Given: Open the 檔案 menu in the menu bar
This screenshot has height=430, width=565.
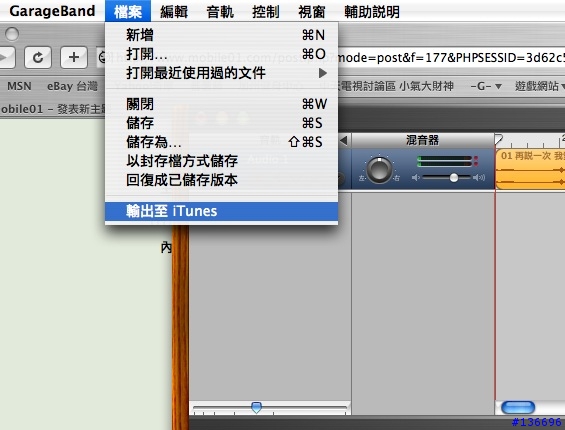Looking at the screenshot, I should click(128, 12).
